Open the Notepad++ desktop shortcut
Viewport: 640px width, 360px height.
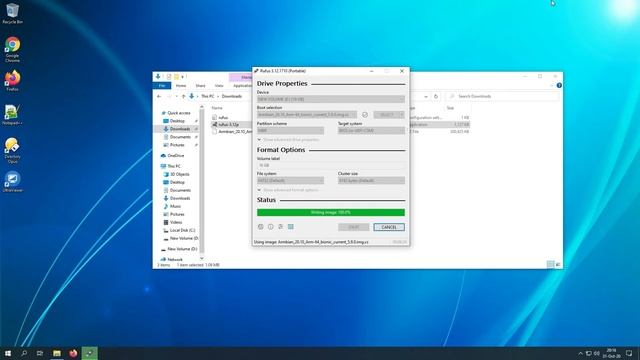12,115
